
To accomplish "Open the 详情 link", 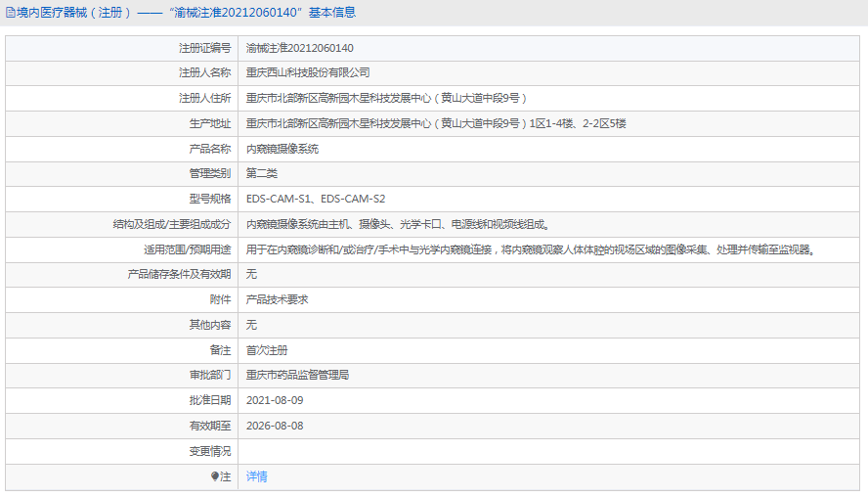I will pyautogui.click(x=257, y=476).
